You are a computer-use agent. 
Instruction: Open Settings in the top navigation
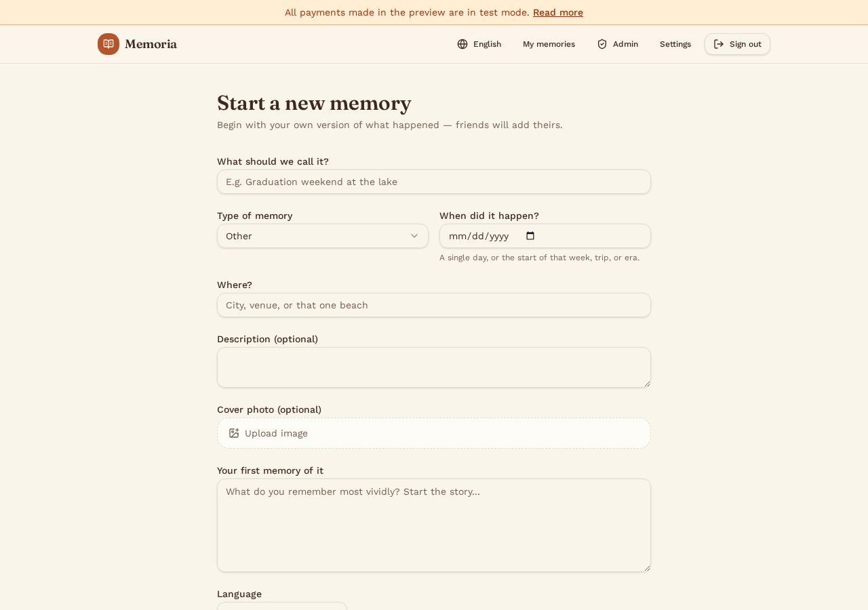pyautogui.click(x=675, y=44)
